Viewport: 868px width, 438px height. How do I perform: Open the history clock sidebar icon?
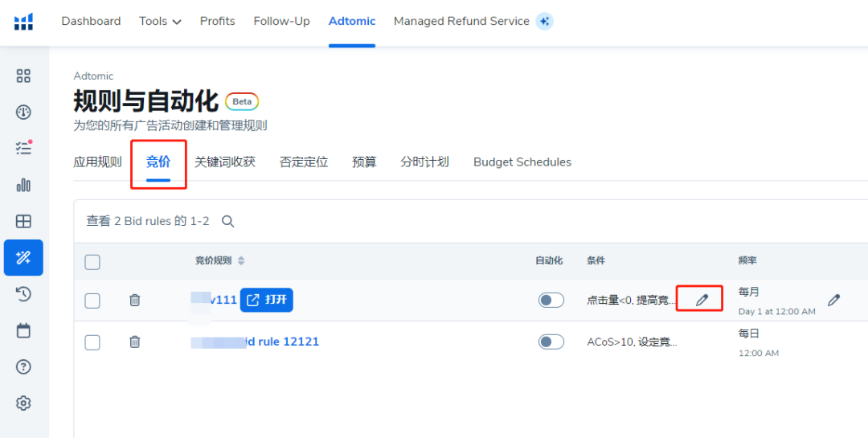23,295
